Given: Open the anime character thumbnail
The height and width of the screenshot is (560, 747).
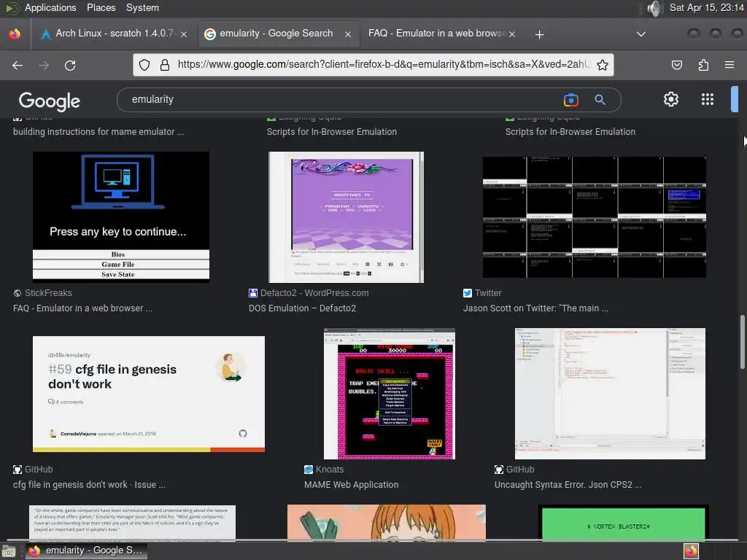Looking at the screenshot, I should pyautogui.click(x=387, y=523).
